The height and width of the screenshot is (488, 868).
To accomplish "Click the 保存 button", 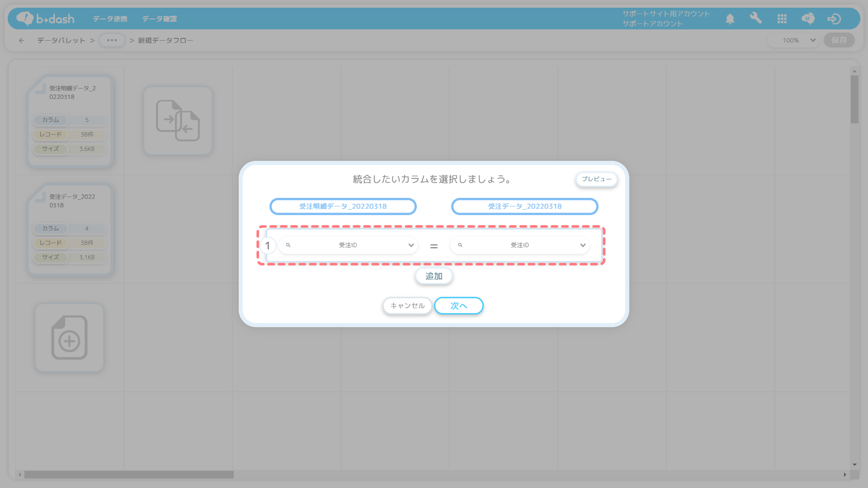I will [839, 40].
